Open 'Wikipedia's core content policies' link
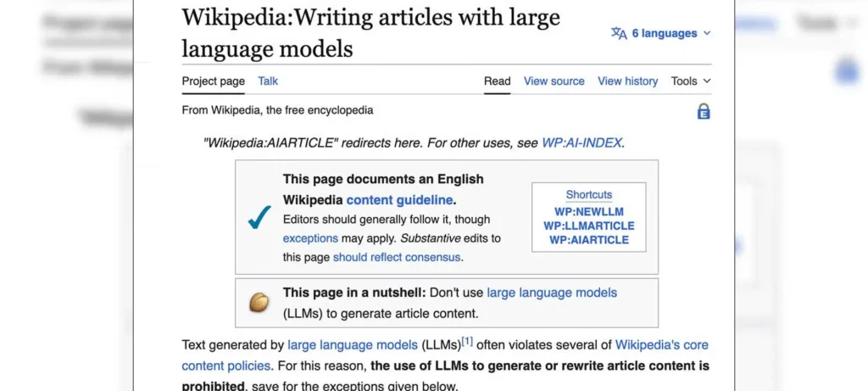This screenshot has width=868, height=391. click(661, 345)
